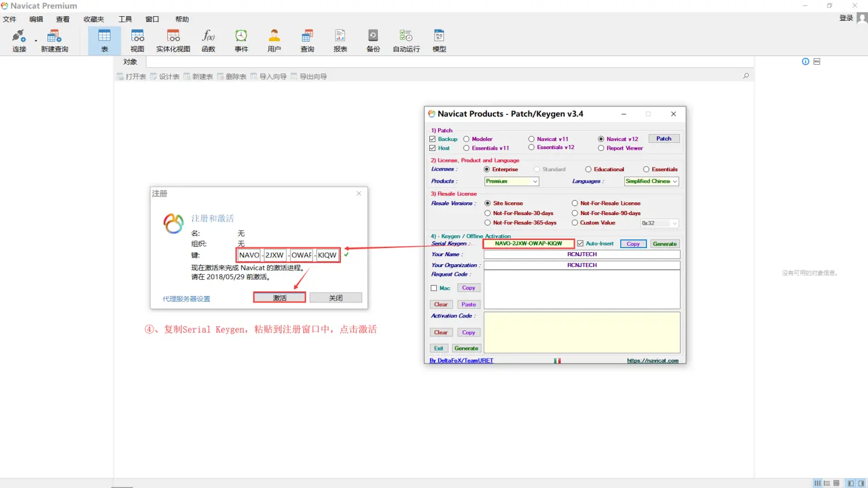868x488 pixels.
Task: Open the 连接 connection tool
Action: click(x=19, y=40)
